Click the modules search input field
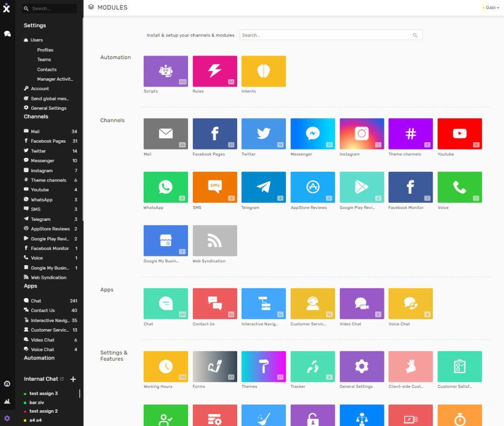This screenshot has width=504, height=426. pyautogui.click(x=331, y=35)
